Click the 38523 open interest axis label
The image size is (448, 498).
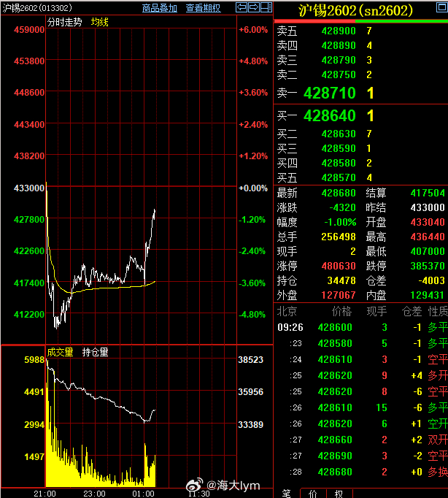(x=251, y=360)
